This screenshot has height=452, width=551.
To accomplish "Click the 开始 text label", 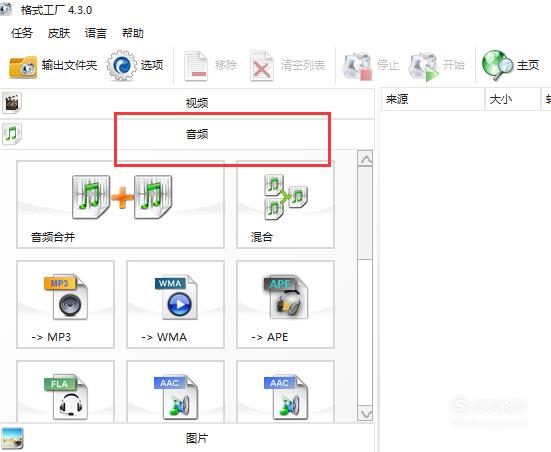I will pos(454,65).
